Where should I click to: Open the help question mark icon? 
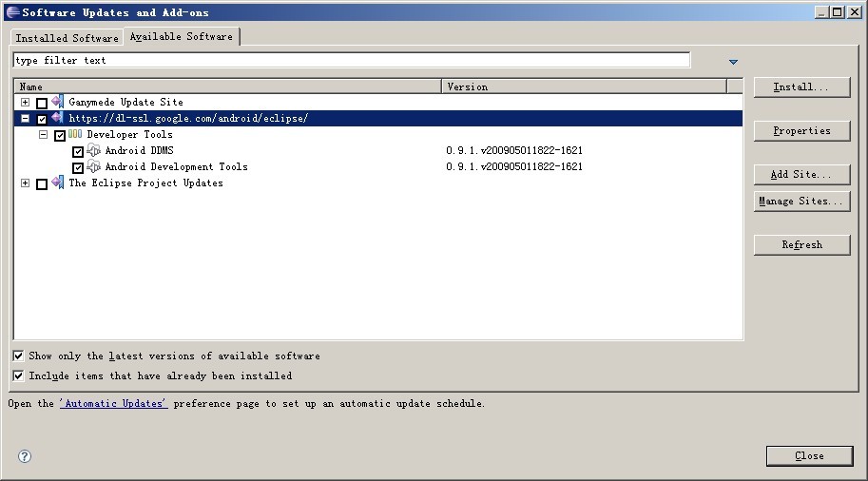click(x=25, y=456)
